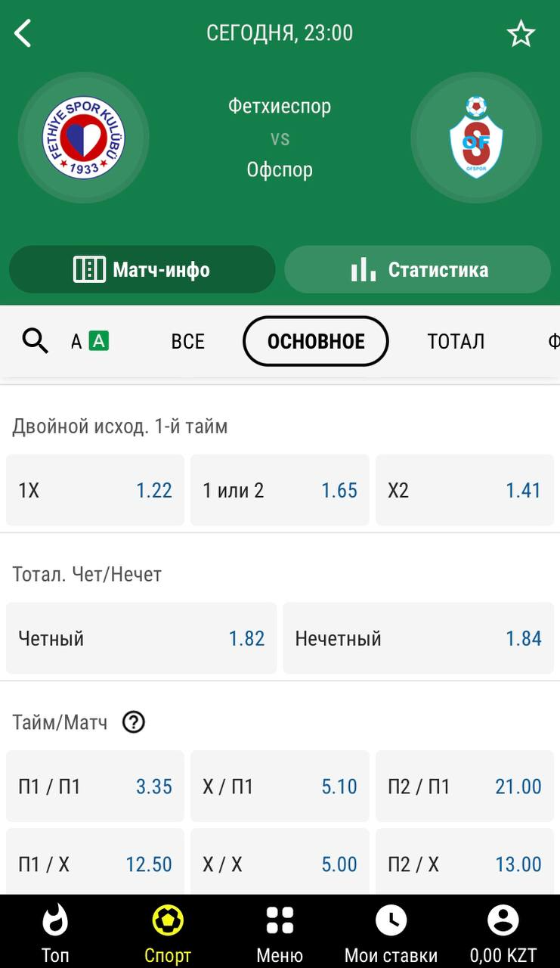Pick Четный total at 1.82
This screenshot has height=968, width=560.
pyautogui.click(x=141, y=638)
